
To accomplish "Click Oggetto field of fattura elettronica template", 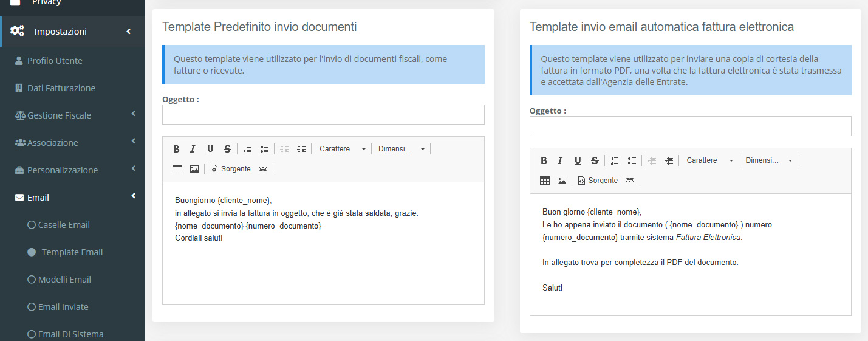I will 690,126.
